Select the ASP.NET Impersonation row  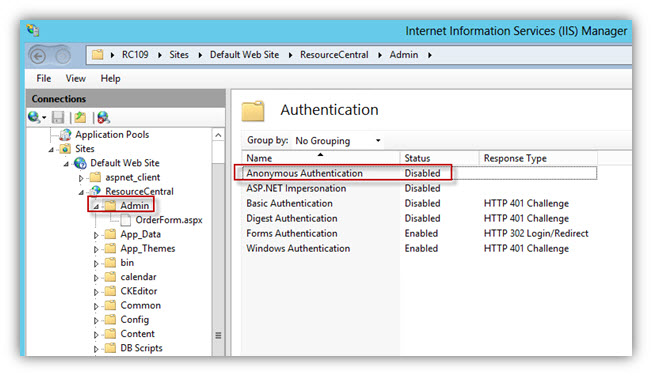[x=419, y=188]
